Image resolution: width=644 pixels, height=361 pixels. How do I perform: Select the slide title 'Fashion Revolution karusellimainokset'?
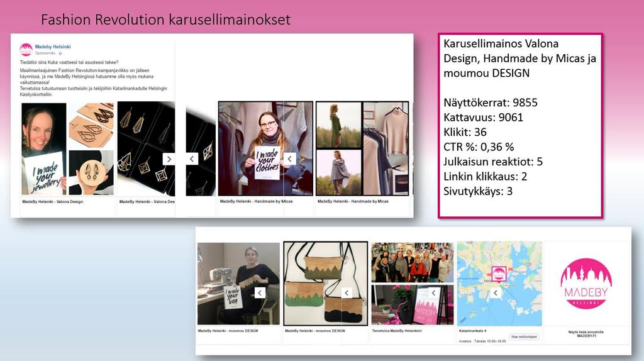(x=165, y=19)
